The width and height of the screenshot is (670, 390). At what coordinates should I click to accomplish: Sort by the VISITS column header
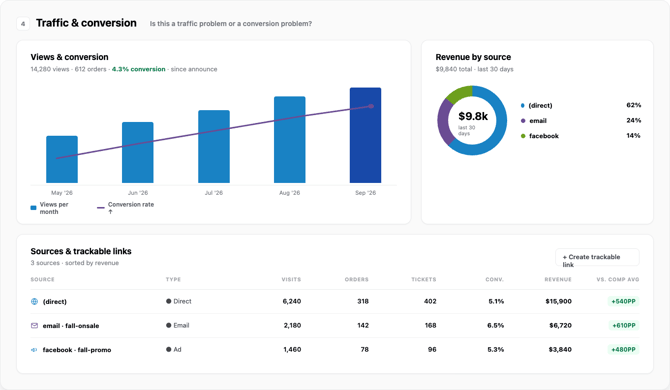point(291,279)
